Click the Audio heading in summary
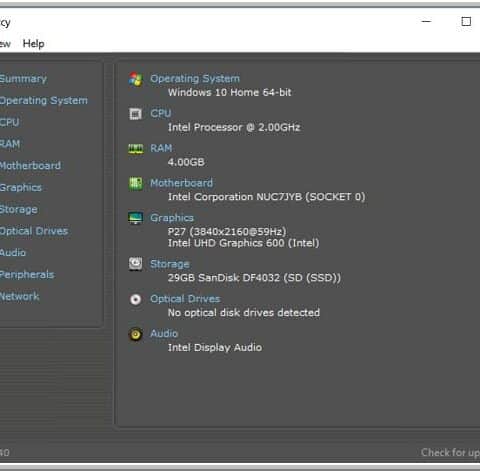The width and height of the screenshot is (480, 471). click(x=164, y=334)
